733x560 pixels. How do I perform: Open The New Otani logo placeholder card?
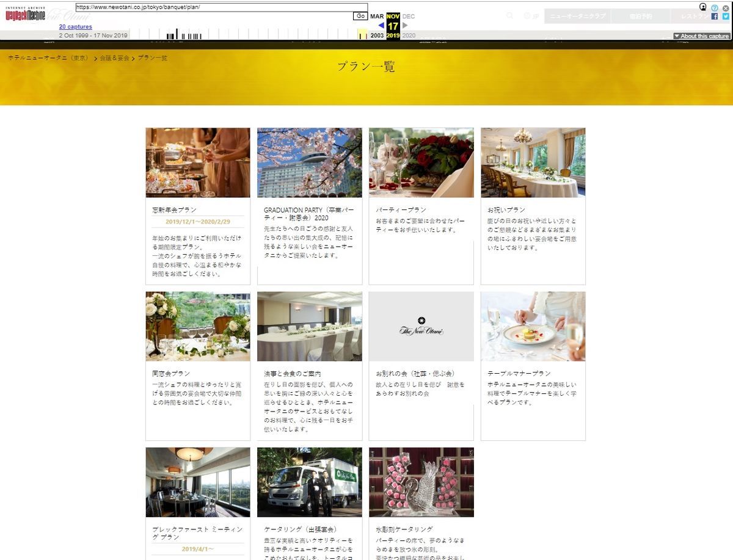pyautogui.click(x=421, y=326)
